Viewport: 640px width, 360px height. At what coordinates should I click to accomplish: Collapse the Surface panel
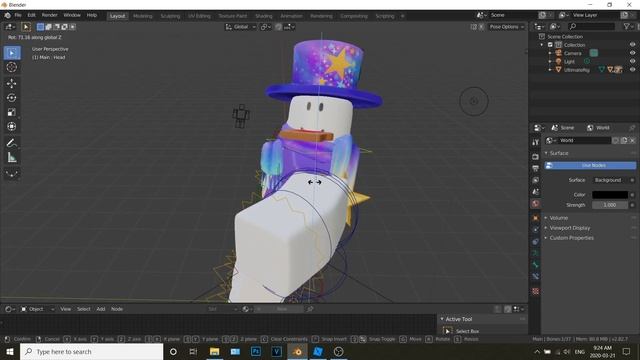tap(559, 153)
